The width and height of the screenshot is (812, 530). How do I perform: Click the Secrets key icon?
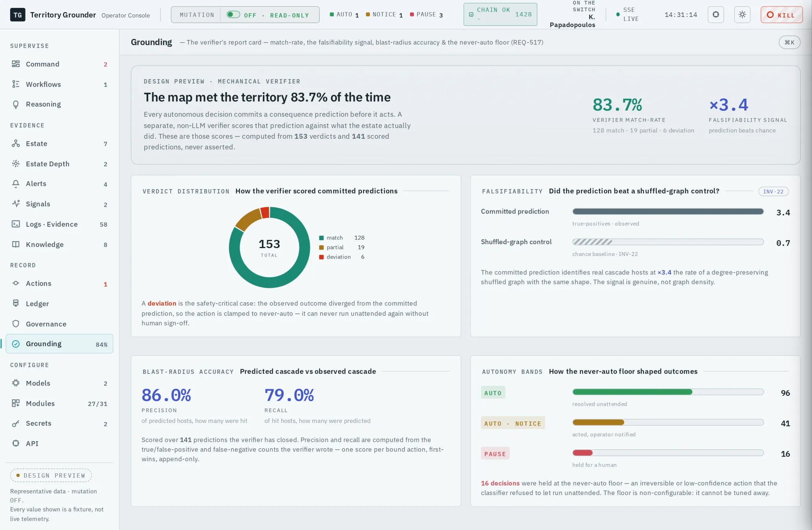tap(16, 423)
